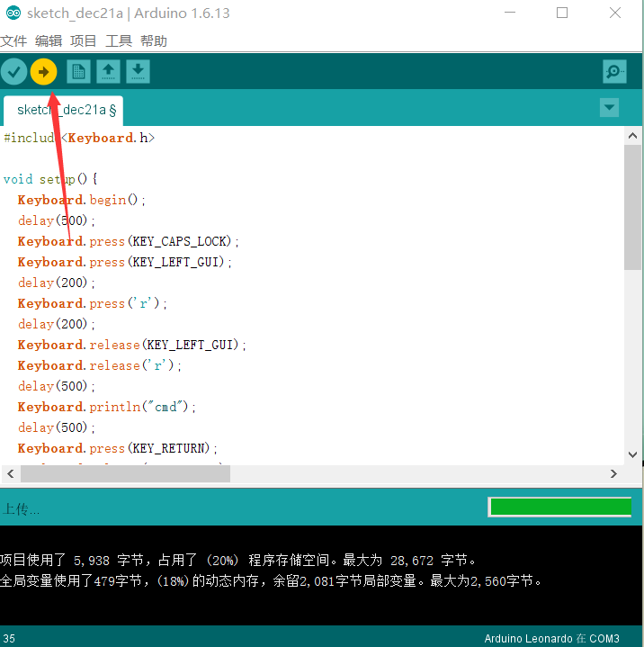Click the vertical scrollbar thumb

pyautogui.click(x=632, y=208)
